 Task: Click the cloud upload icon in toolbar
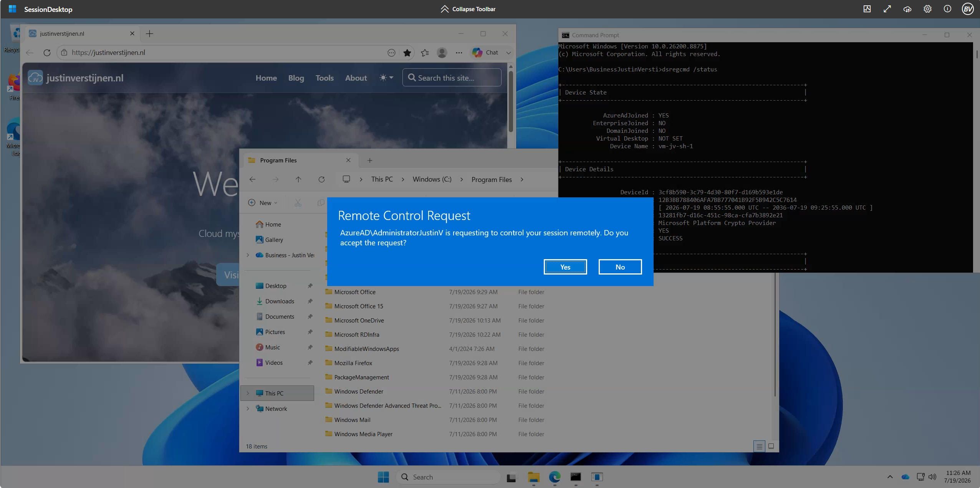(x=907, y=9)
